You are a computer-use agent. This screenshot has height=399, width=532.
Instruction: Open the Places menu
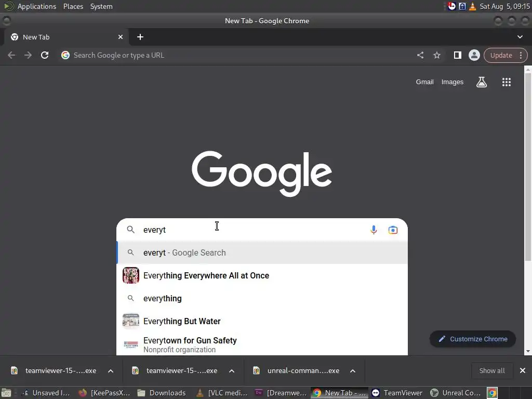[x=73, y=6]
